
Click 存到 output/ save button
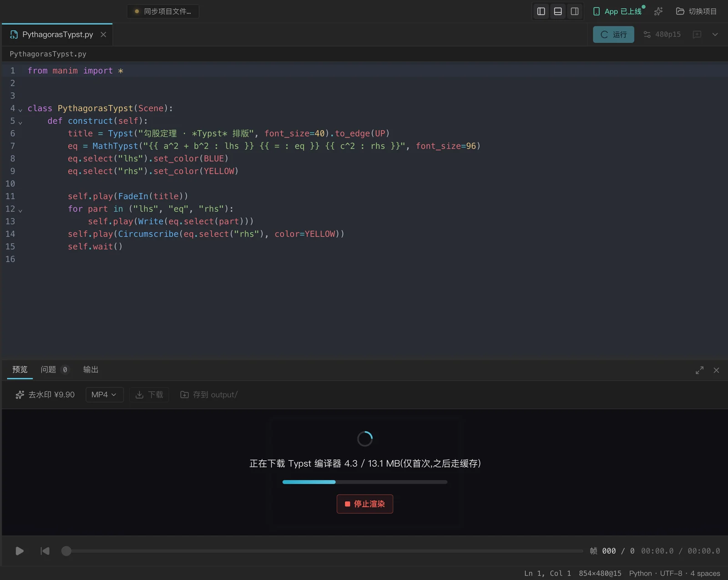(209, 395)
